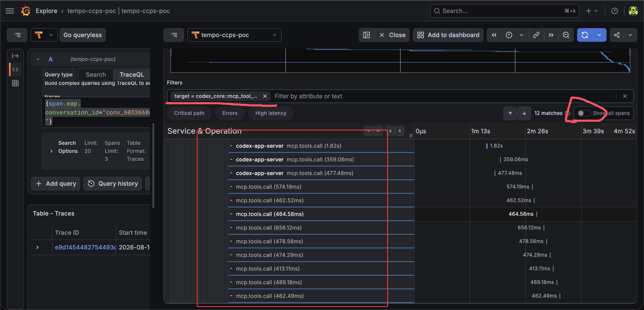Toggle Show all spans switch

pyautogui.click(x=584, y=113)
